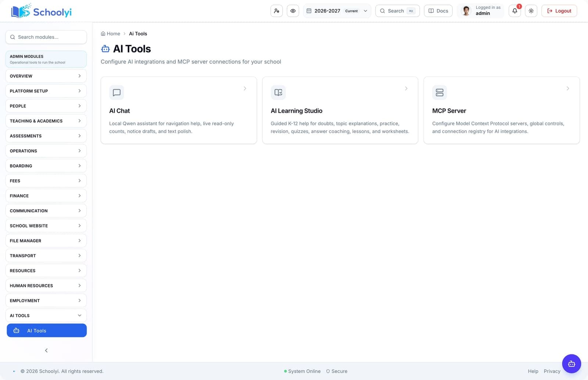Expand the Overview sidebar section
Screen dimensions: 588x380
pos(46,76)
